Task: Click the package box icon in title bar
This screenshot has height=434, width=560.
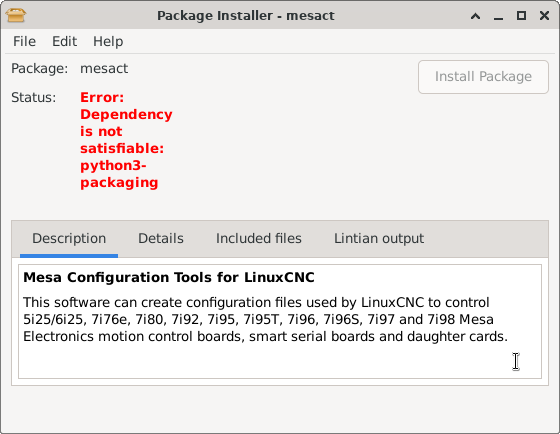Action: [x=16, y=15]
